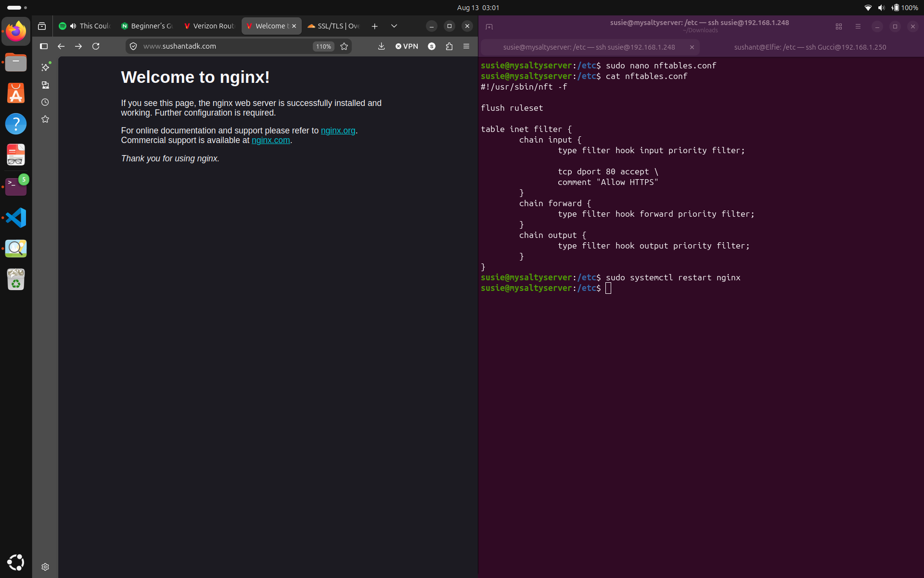Open the browser downloads panel
Viewport: 924px width, 578px height.
381,46
